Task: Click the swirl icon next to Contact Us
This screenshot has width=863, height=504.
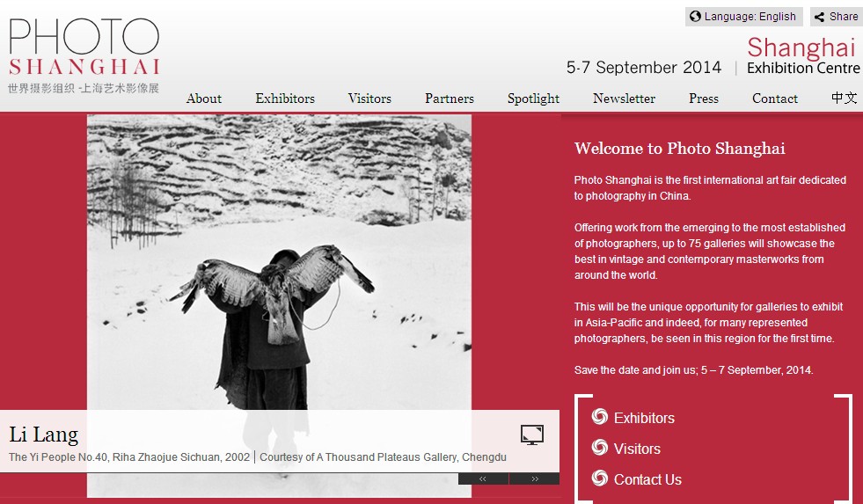Action: click(x=599, y=478)
